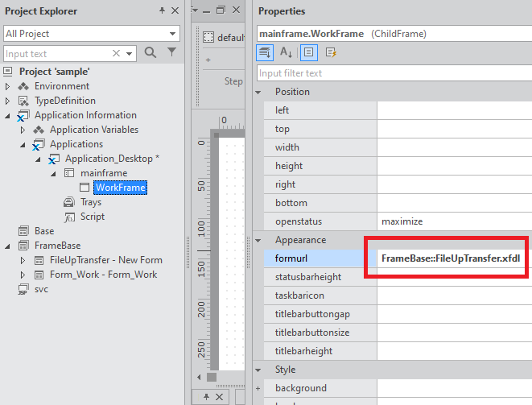The width and height of the screenshot is (532, 405).
Task: Select WorkFrame in the project tree
Action: click(x=120, y=188)
